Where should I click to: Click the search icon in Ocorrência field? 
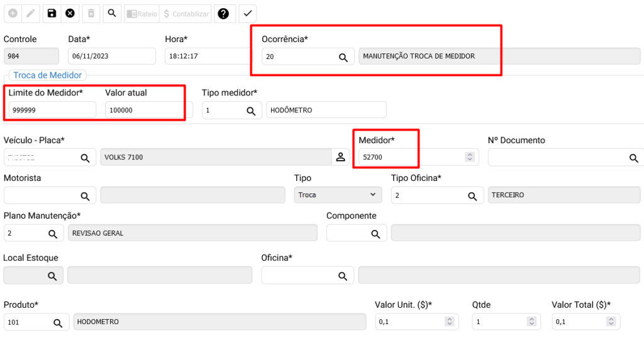[343, 57]
